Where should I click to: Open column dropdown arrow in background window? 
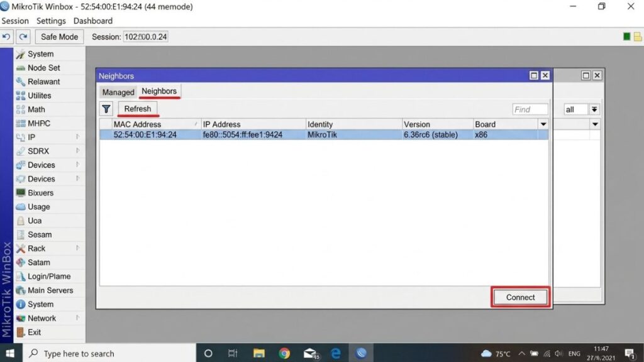point(595,124)
